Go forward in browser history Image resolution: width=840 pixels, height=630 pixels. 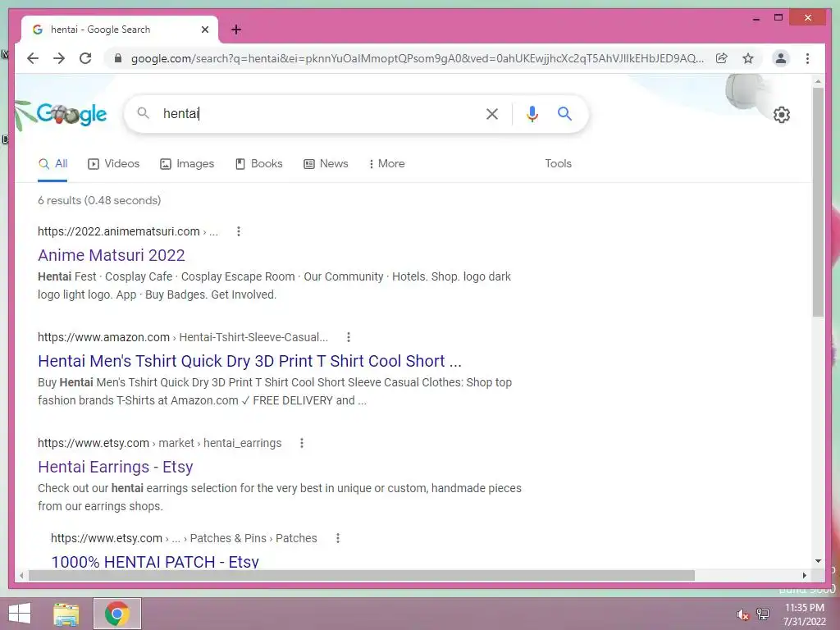[x=59, y=58]
